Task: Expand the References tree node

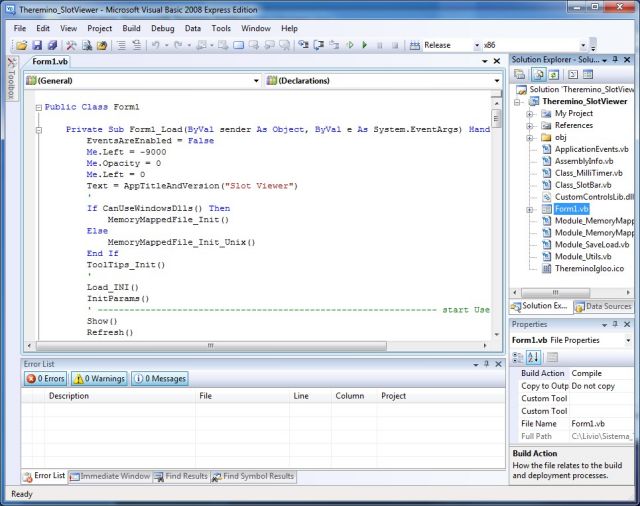Action: point(530,126)
